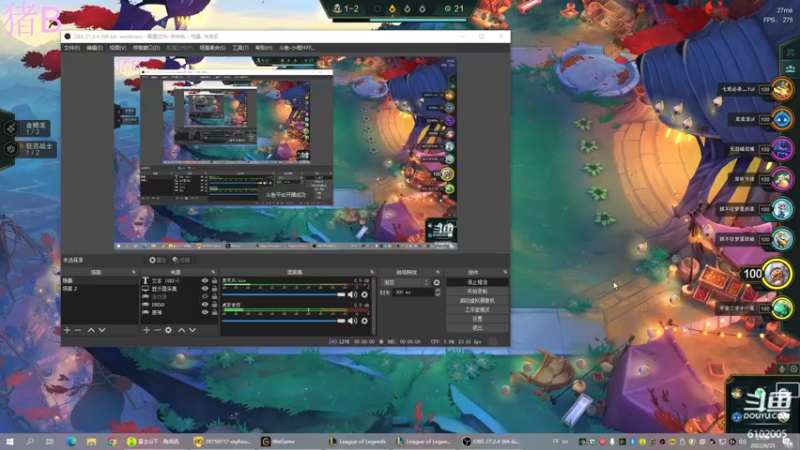
Task: Open desktop audio settings gear
Action: click(x=364, y=321)
